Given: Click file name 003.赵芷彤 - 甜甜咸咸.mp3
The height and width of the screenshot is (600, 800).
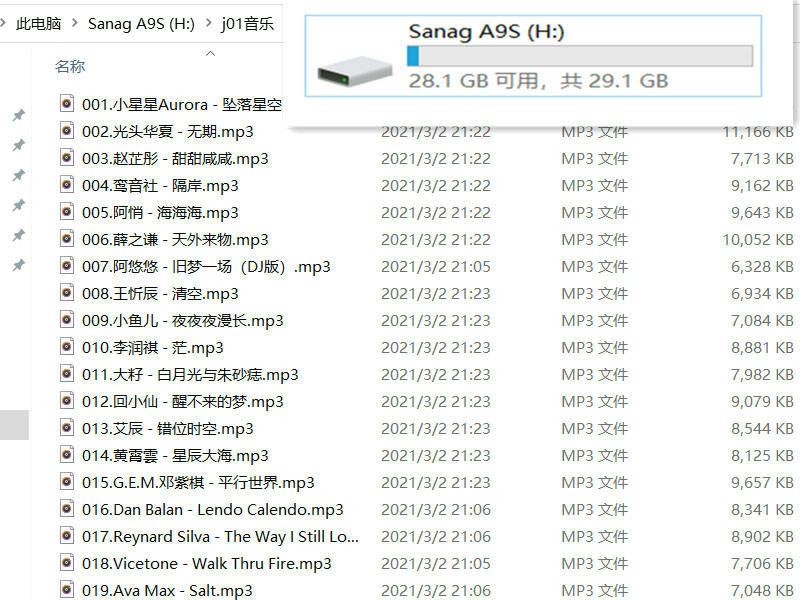Looking at the screenshot, I should point(175,159).
